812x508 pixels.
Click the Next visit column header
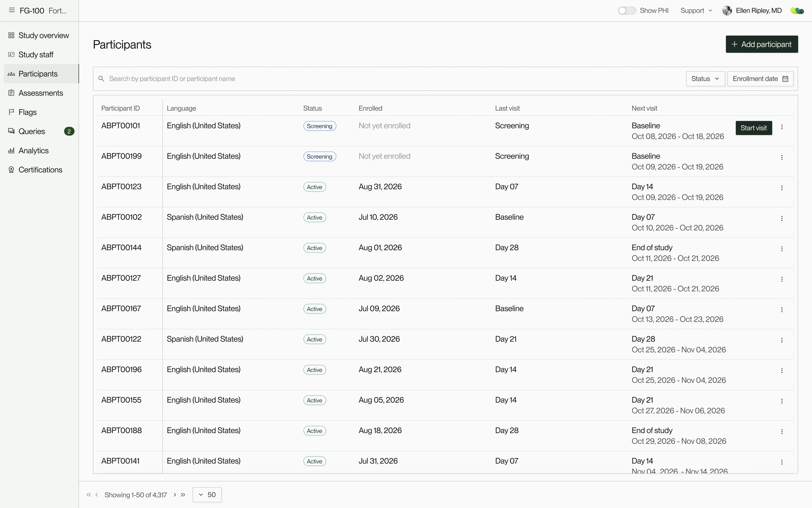(x=644, y=108)
